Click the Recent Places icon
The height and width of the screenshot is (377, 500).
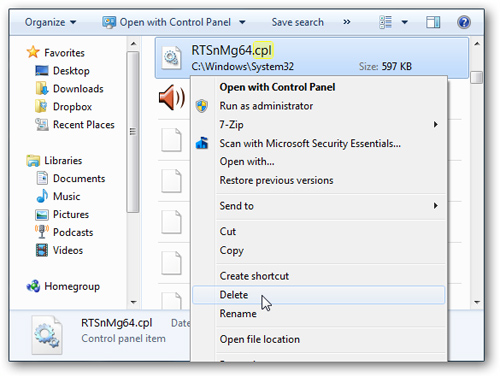[42, 124]
